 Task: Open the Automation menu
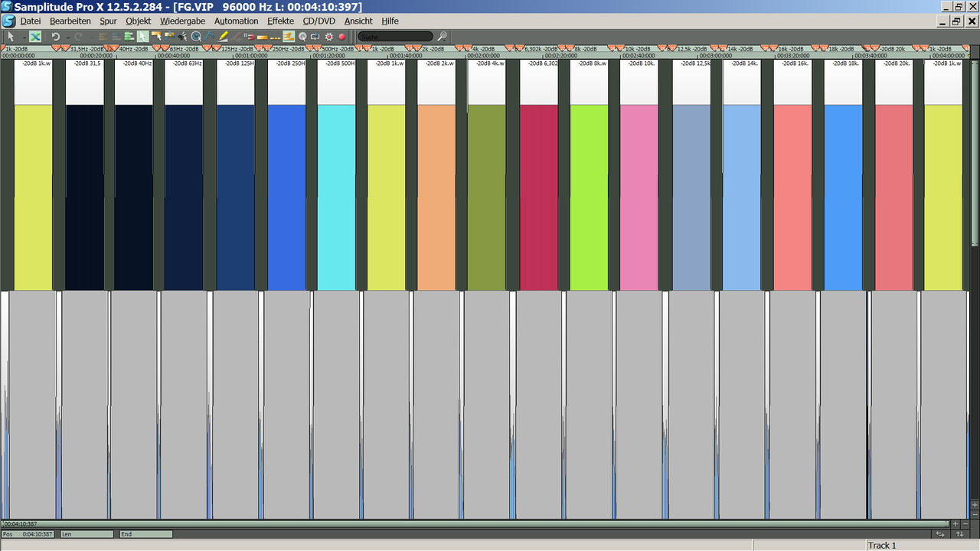point(236,21)
